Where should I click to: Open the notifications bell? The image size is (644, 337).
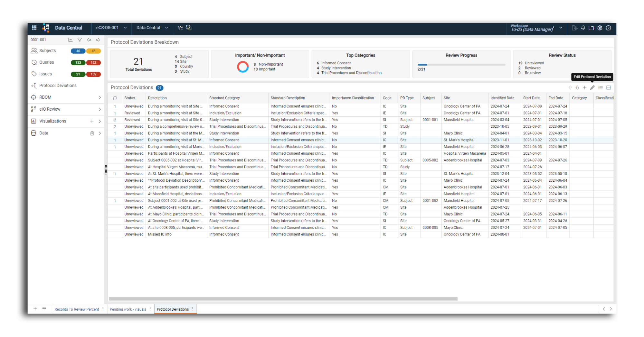coord(583,28)
